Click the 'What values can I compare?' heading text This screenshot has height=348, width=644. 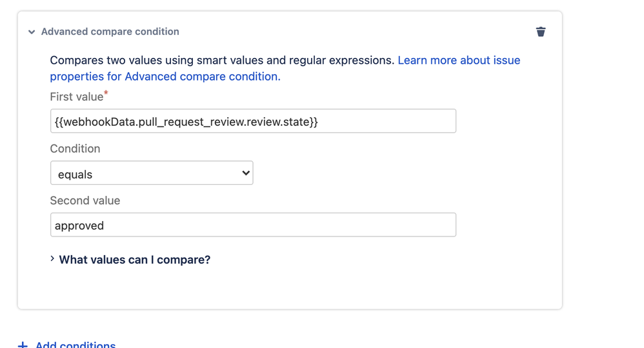134,260
